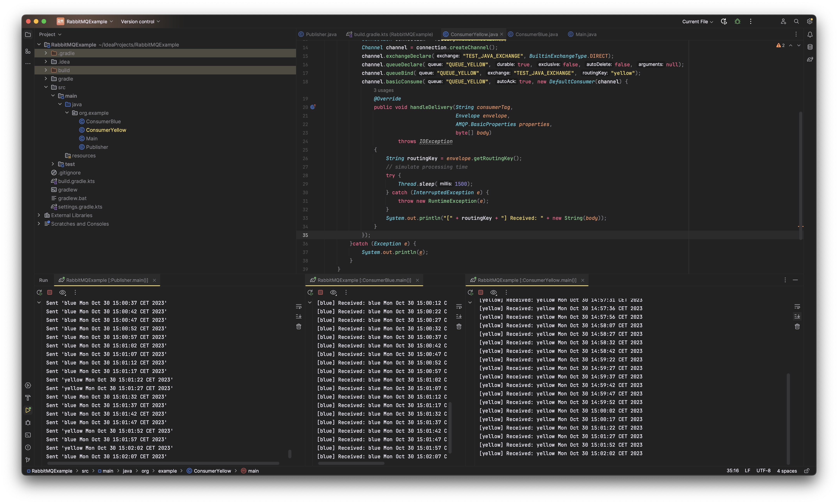Rerun the ConsumerYellow.main() process
Image resolution: width=838 pixels, height=504 pixels.
(x=470, y=292)
